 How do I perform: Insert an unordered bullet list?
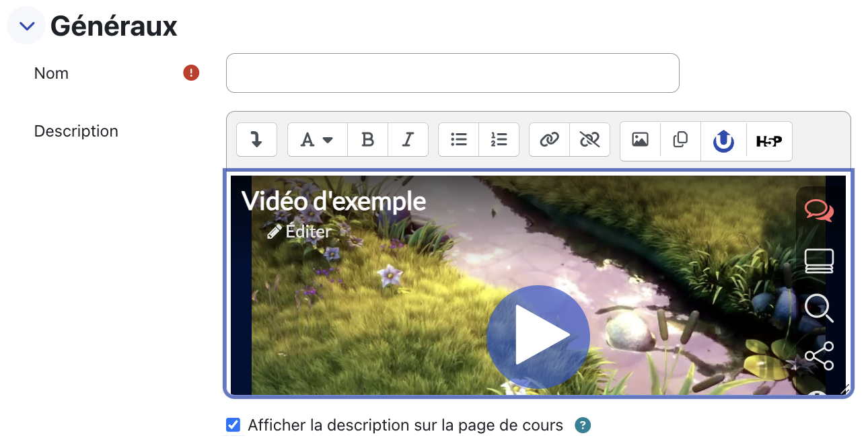tap(458, 139)
